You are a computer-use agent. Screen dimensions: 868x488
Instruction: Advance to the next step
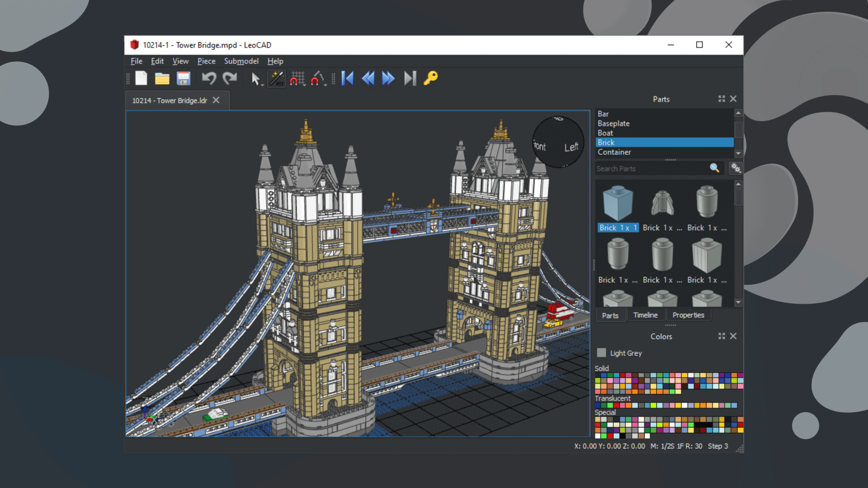click(x=389, y=78)
